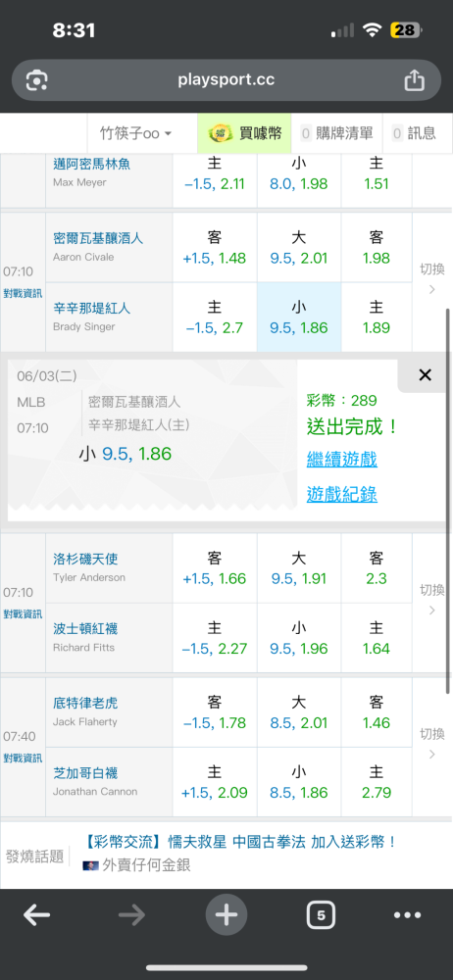Open team link 波士頓紅襪
Screen dimensions: 453x980
click(85, 629)
